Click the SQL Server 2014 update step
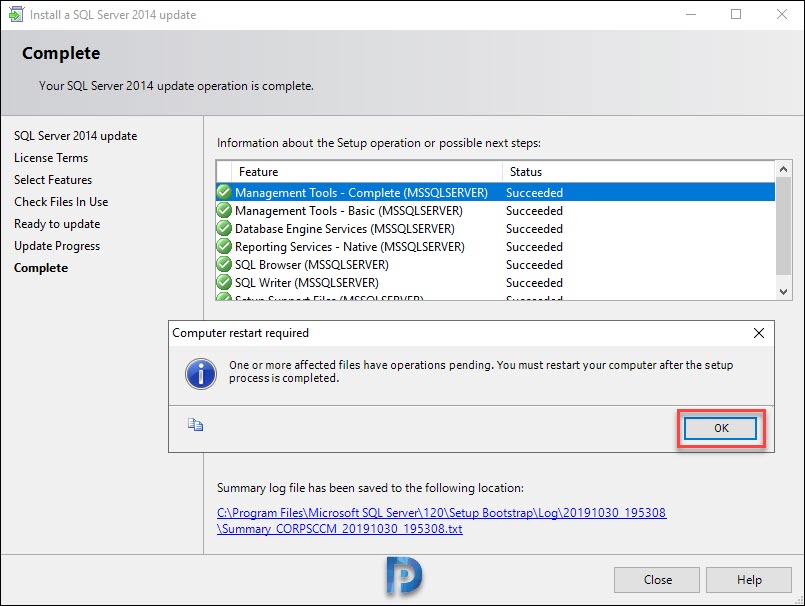Viewport: 805px width, 606px height. pos(75,136)
